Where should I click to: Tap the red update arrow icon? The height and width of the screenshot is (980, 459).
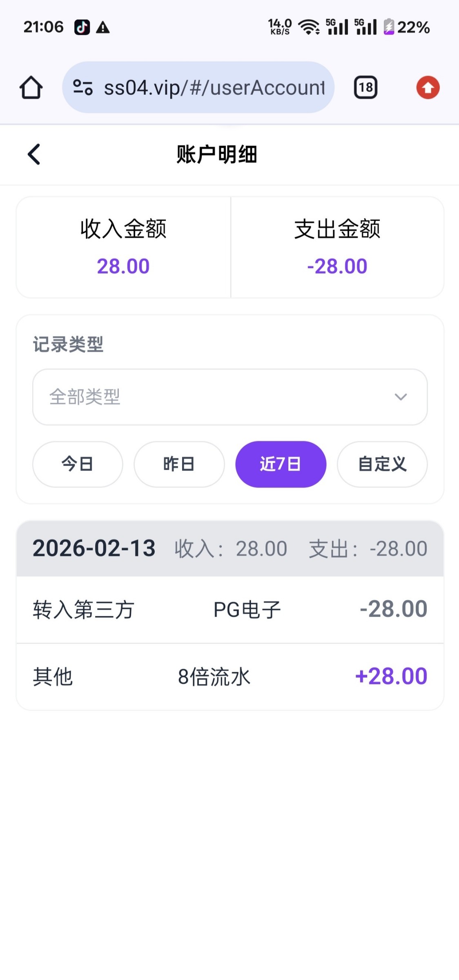[x=428, y=87]
